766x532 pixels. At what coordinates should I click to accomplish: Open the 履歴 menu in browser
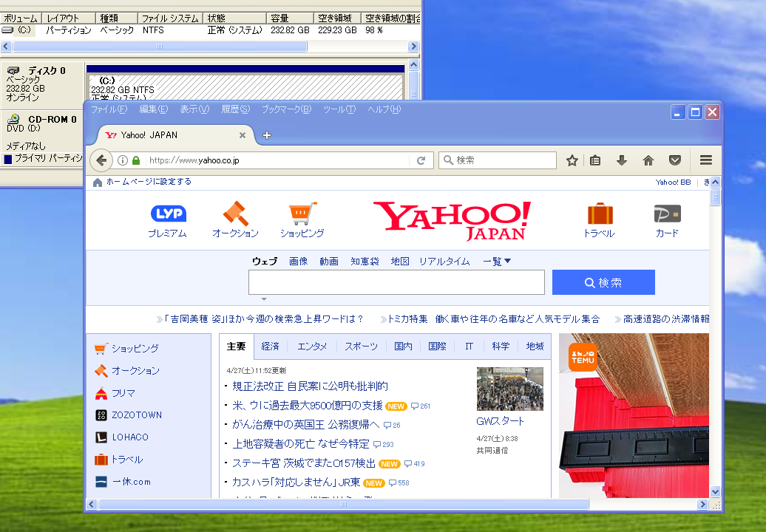tap(235, 109)
